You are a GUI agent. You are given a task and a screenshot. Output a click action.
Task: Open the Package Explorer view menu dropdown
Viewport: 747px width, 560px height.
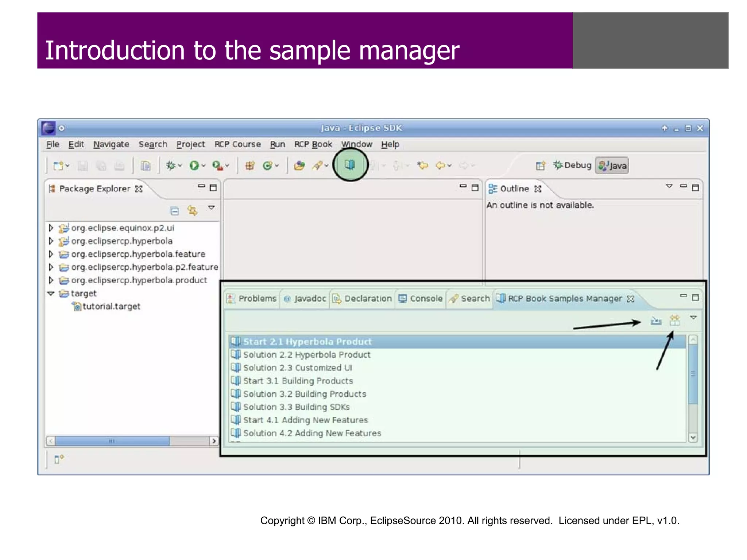click(x=211, y=208)
